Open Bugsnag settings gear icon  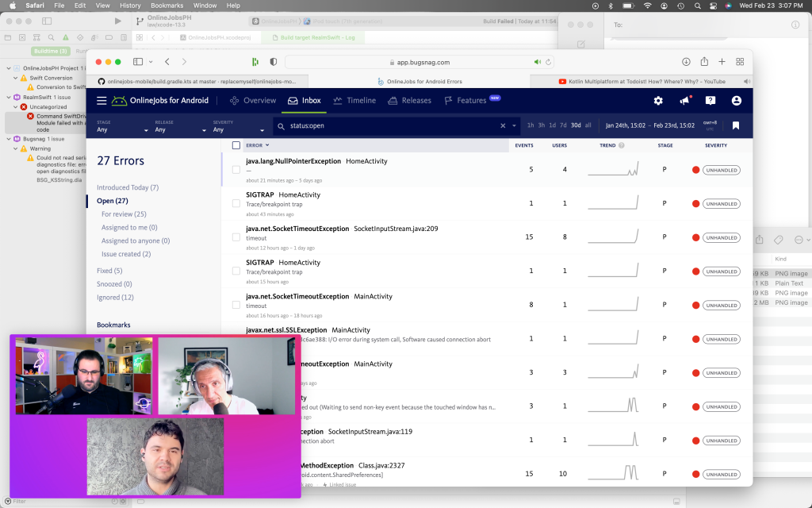tap(658, 101)
